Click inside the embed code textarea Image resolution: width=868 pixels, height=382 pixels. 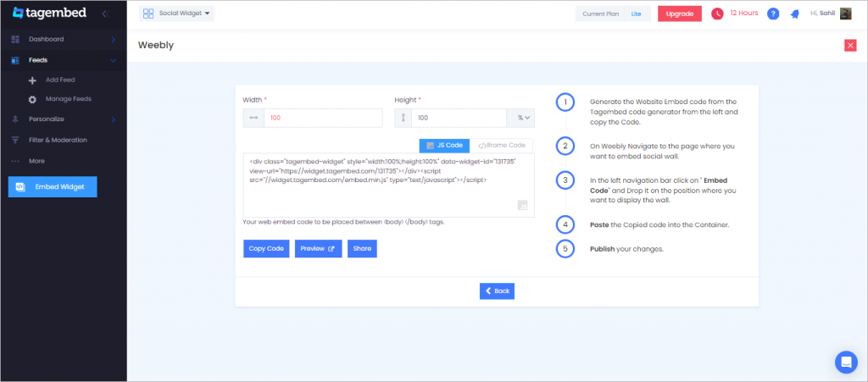click(x=388, y=185)
